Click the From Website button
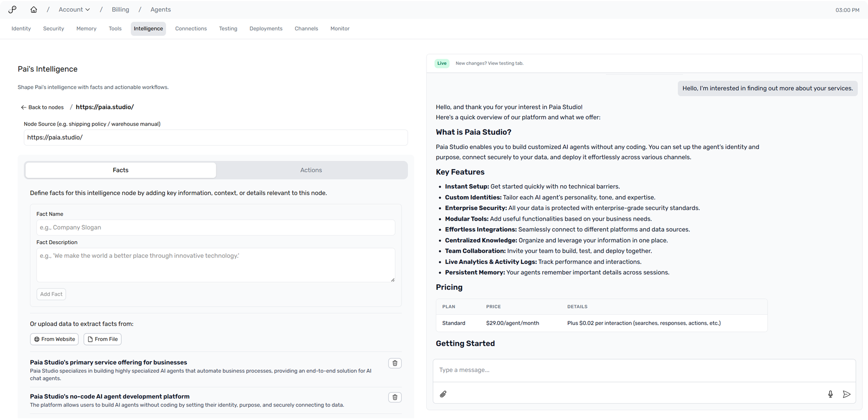The image size is (868, 420). tap(54, 339)
